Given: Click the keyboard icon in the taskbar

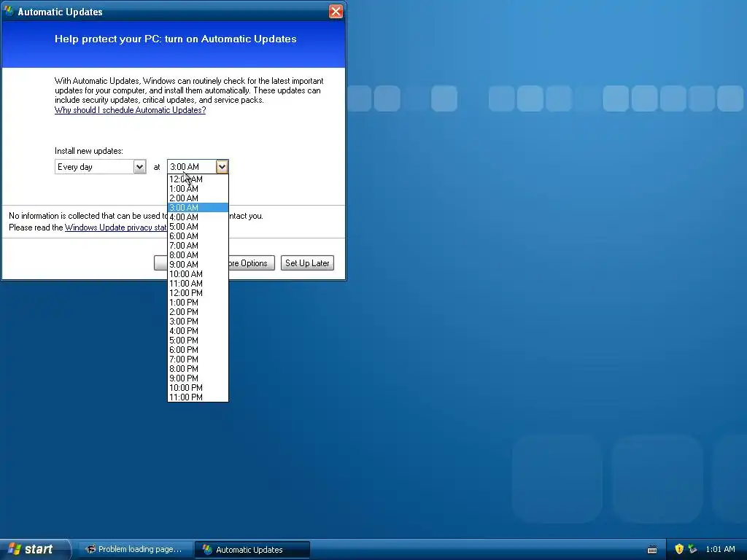Looking at the screenshot, I should (652, 550).
